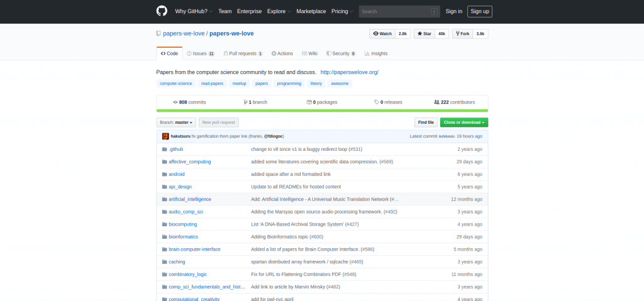Click the Find file button
This screenshot has width=644, height=301.
(426, 123)
